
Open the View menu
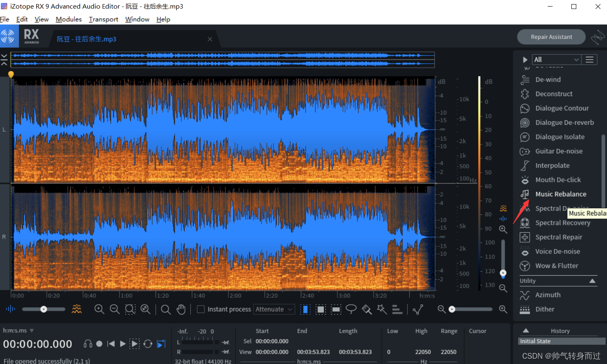[41, 19]
